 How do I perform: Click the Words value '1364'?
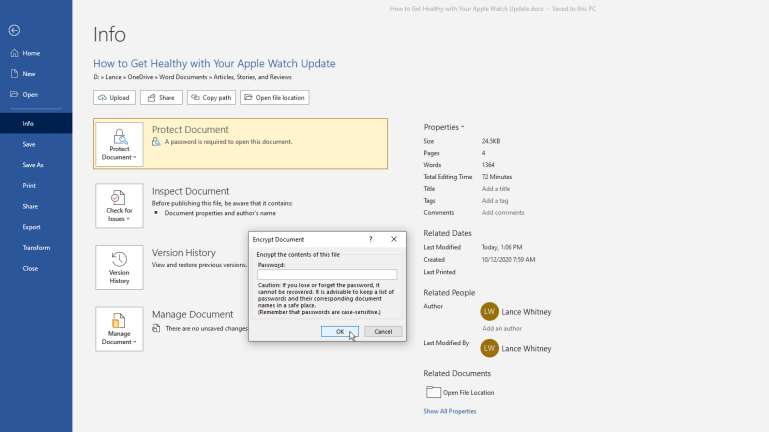pos(488,165)
